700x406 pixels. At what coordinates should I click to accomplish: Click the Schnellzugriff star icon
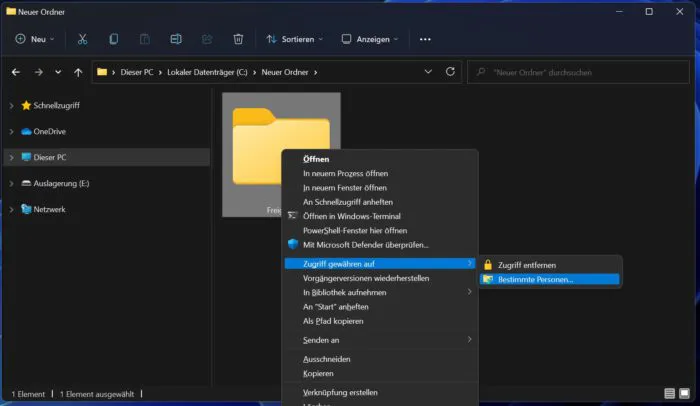pos(26,105)
